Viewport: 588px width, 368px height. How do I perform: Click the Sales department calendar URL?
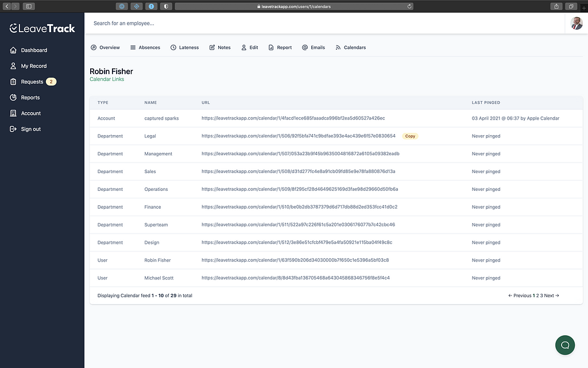pos(299,171)
